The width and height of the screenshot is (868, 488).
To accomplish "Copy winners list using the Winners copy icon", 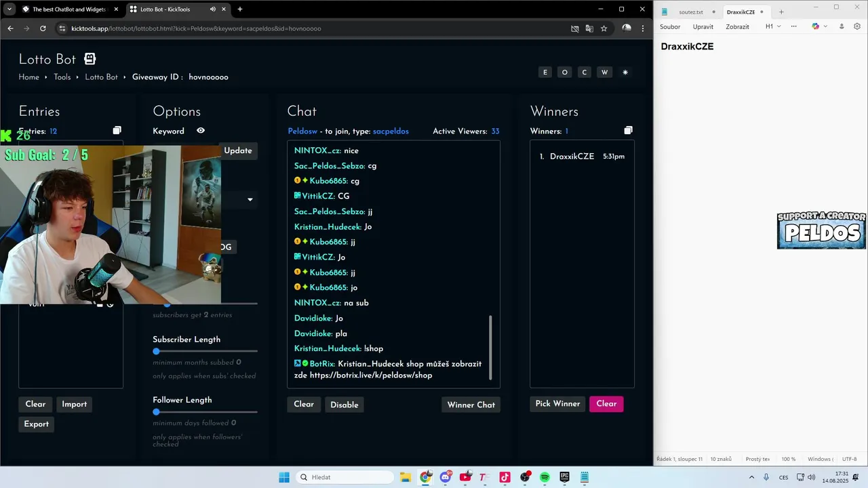I will coord(628,130).
